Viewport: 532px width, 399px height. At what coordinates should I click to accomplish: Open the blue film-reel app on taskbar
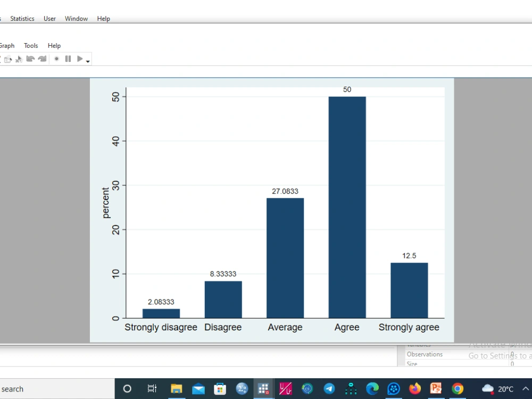click(x=394, y=389)
